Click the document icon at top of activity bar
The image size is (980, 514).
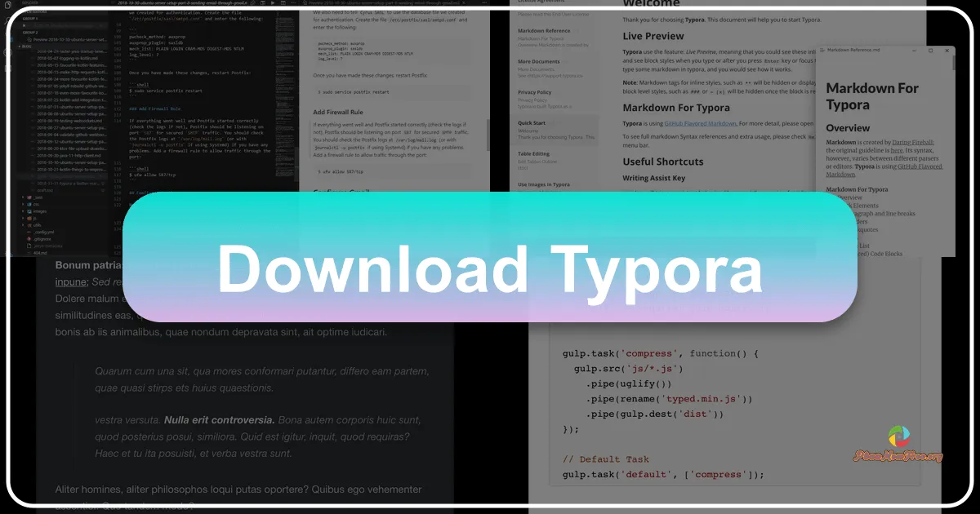click(7, 5)
